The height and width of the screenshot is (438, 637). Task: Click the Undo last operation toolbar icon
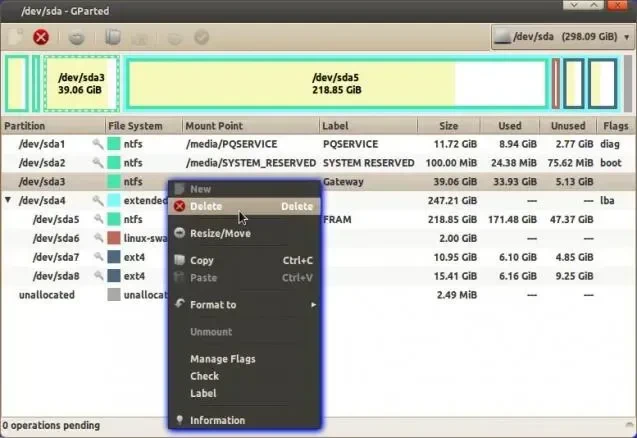click(x=175, y=38)
